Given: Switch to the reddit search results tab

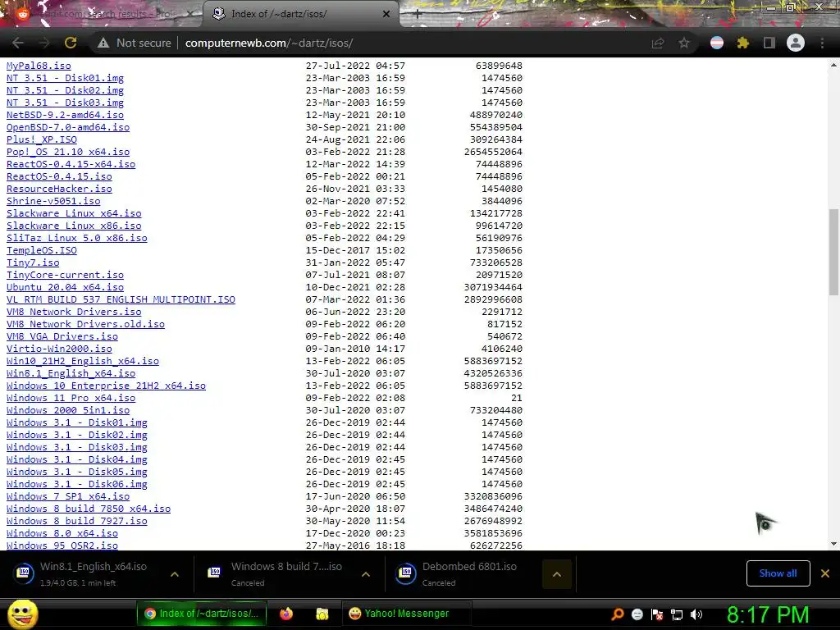Looking at the screenshot, I should [x=102, y=14].
